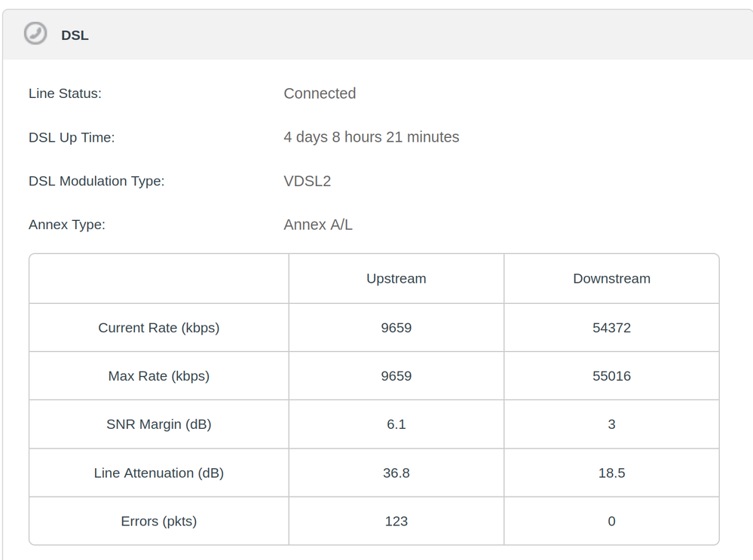The height and width of the screenshot is (560, 753).
Task: Select the Line Status label
Action: (65, 93)
